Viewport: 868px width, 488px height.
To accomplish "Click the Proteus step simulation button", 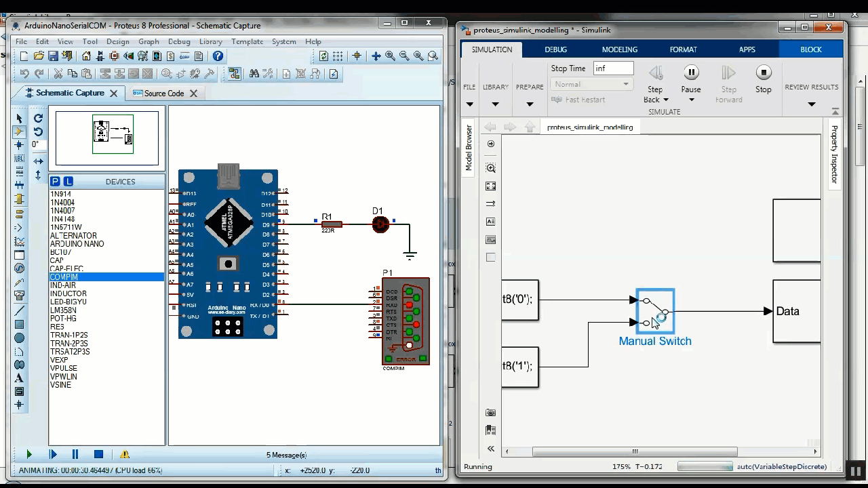I will pos(53,454).
